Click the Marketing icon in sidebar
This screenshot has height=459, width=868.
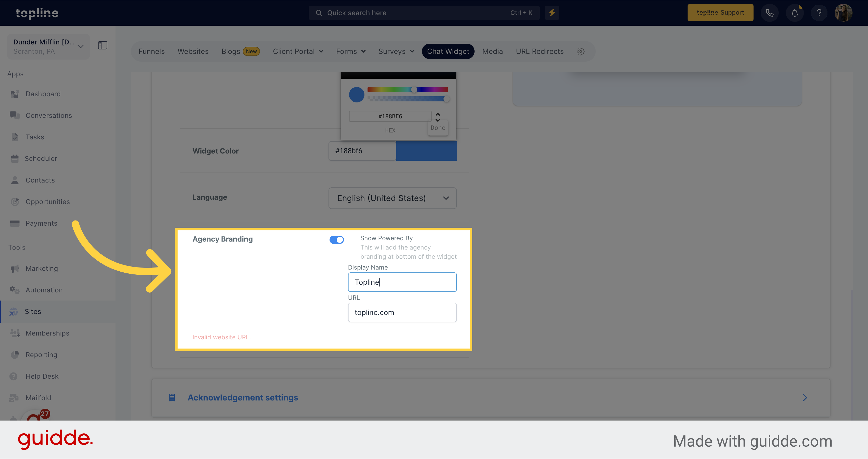[x=15, y=268]
